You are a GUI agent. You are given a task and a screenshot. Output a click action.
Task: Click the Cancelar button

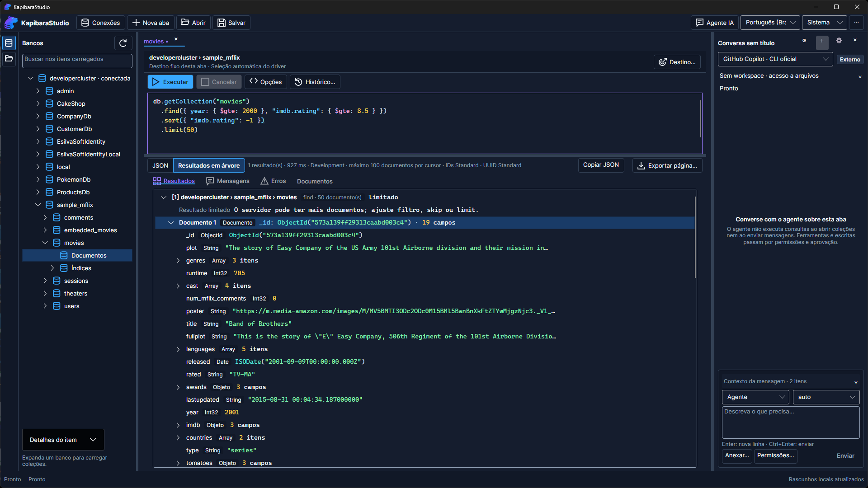[x=219, y=82]
